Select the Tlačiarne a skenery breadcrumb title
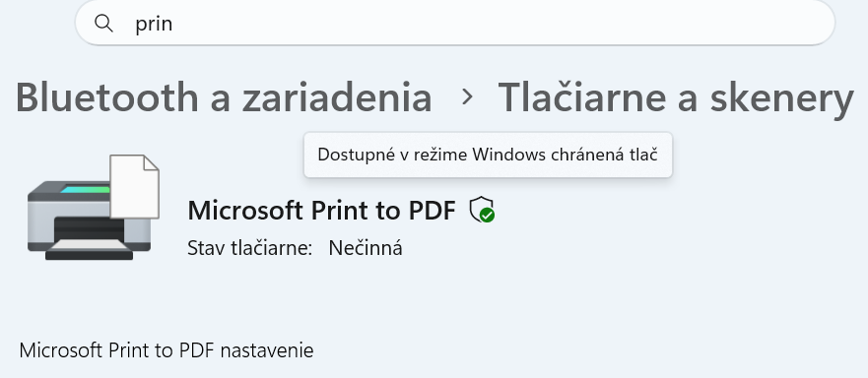Viewport: 868px width, 378px height. [x=676, y=97]
